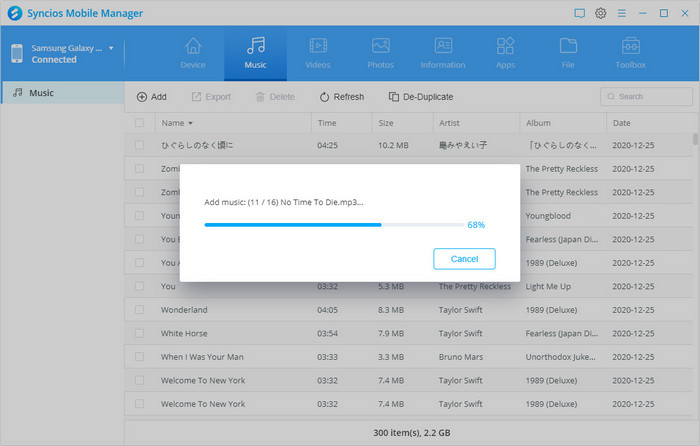Click the phone device icon
Viewport: 700px width, 446px height.
click(x=17, y=54)
